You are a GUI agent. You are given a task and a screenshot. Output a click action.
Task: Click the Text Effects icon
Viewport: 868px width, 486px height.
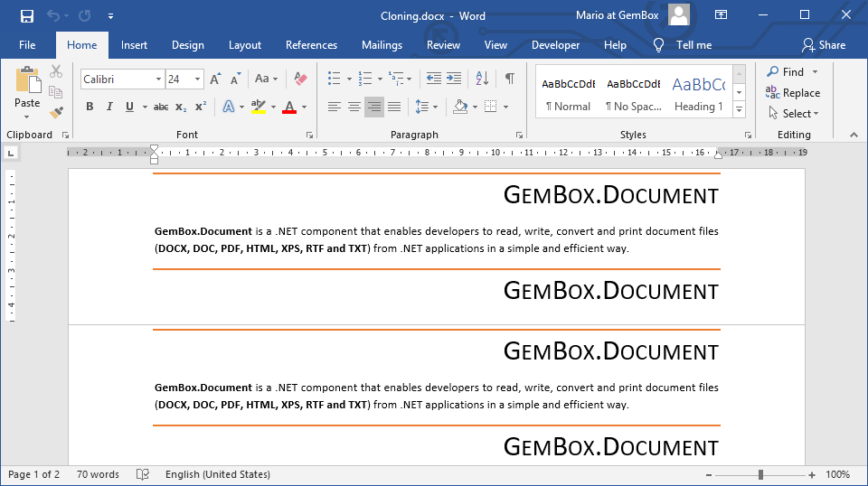228,107
